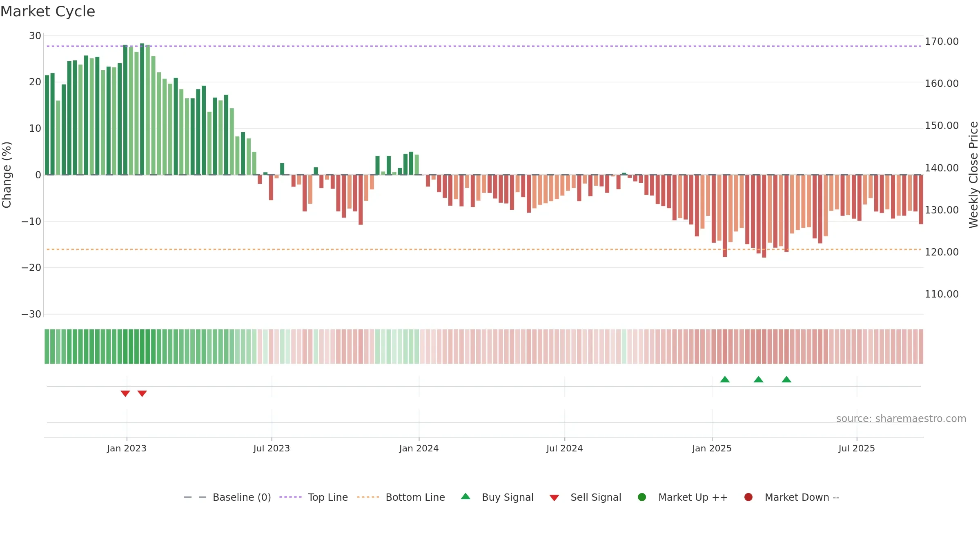This screenshot has width=980, height=551.
Task: Click the 160.00 price axis label
Action: pos(942,84)
